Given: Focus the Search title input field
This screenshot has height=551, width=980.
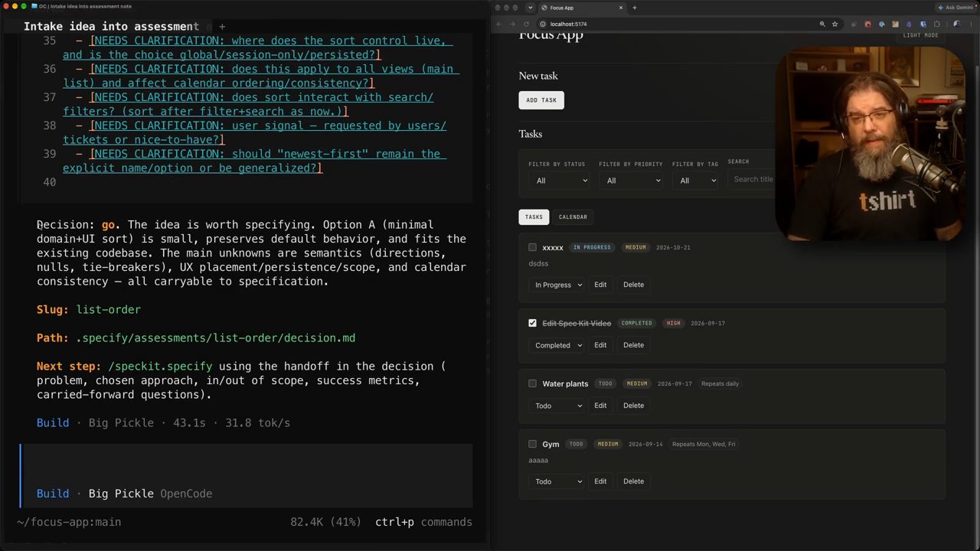Looking at the screenshot, I should click(752, 179).
